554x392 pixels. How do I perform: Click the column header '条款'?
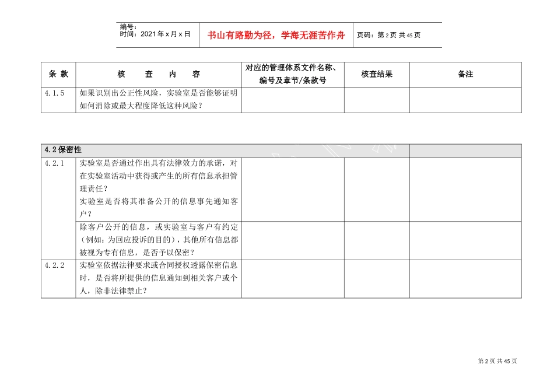coord(58,74)
